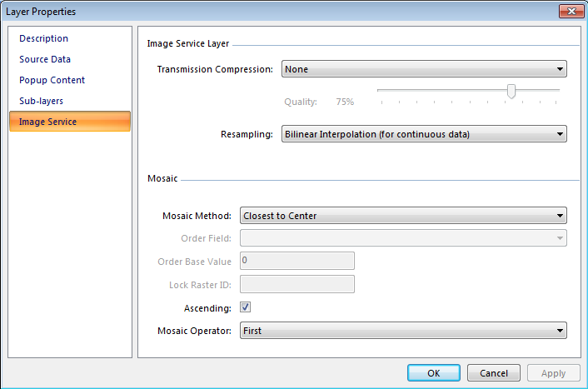The image size is (588, 389).
Task: Open Transmission Compression dropdown
Action: click(423, 69)
